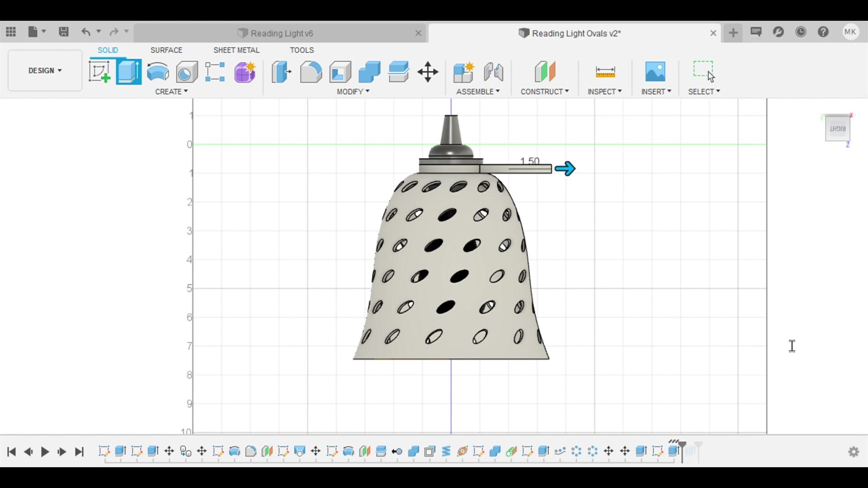
Task: Open the timeline settings gear
Action: tap(854, 451)
